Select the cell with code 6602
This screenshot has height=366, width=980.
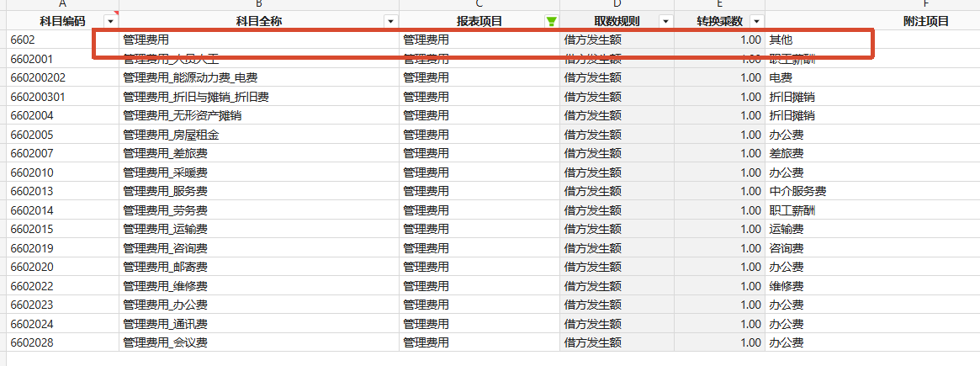tap(62, 40)
